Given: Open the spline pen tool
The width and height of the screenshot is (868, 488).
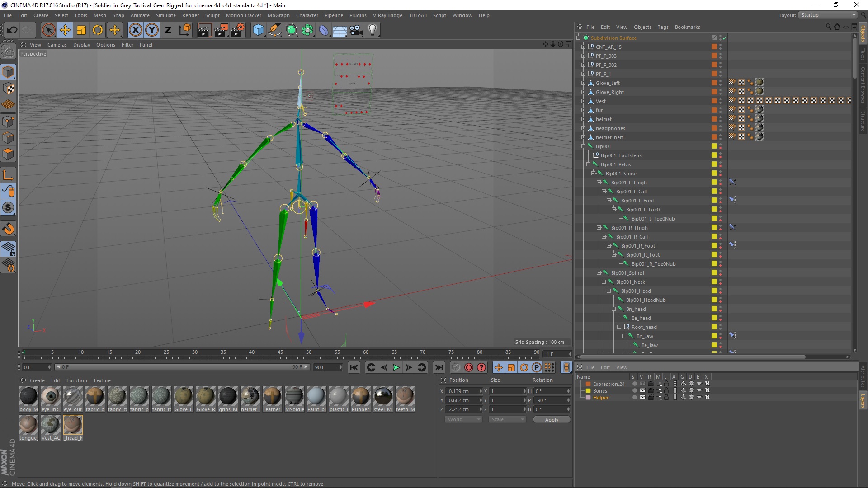Looking at the screenshot, I should click(274, 30).
